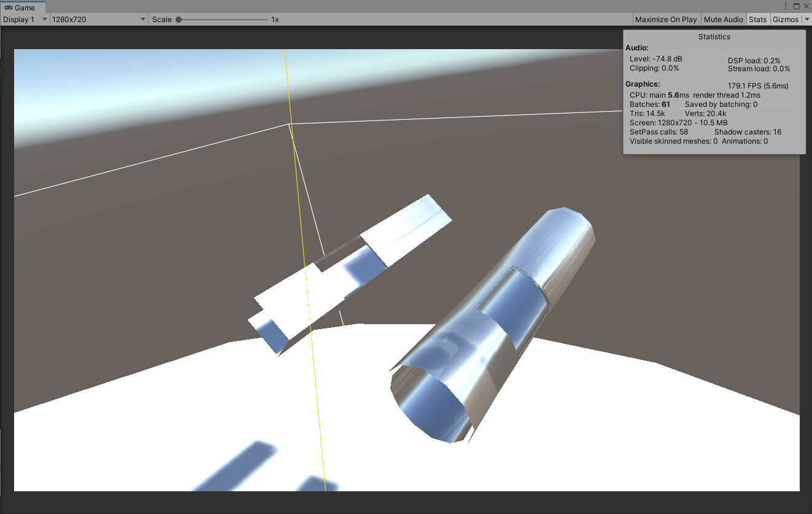The height and width of the screenshot is (514, 812).
Task: Click the Scale slider handle knob
Action: click(x=177, y=19)
